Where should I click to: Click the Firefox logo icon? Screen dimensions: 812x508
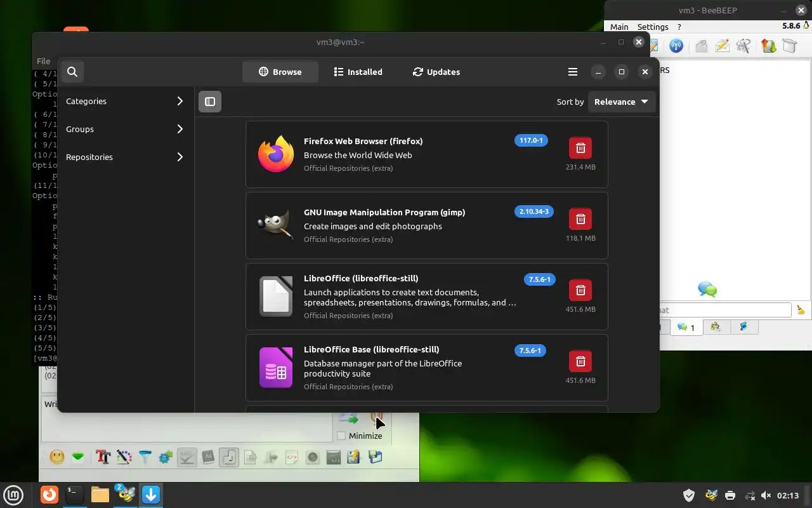(276, 154)
